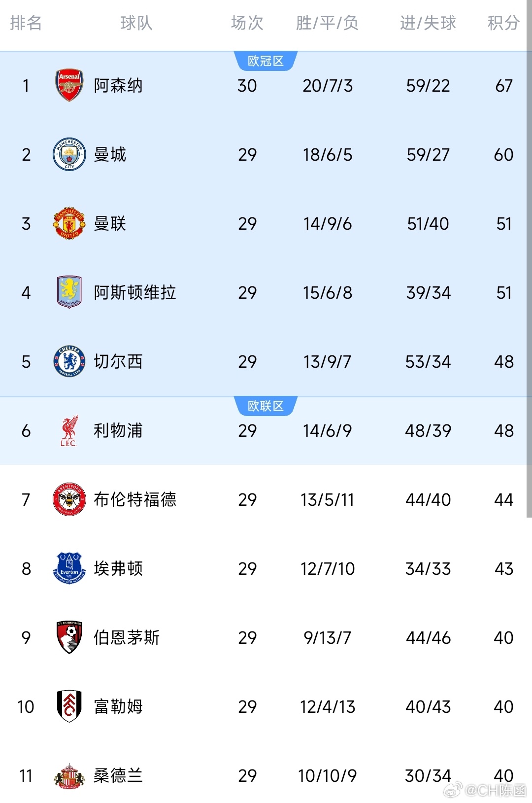
Task: Click the scrollbar on right edge
Action: pyautogui.click(x=529, y=259)
